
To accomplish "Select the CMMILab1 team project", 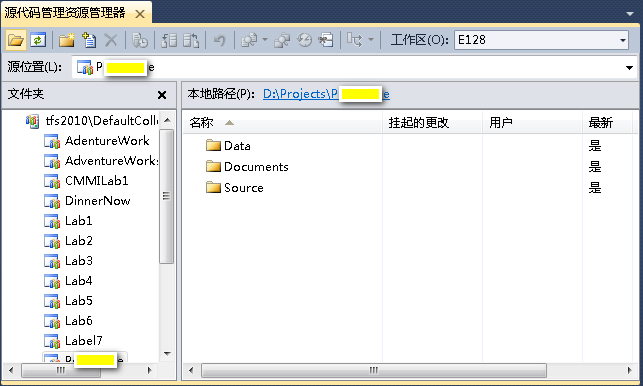I will (96, 181).
